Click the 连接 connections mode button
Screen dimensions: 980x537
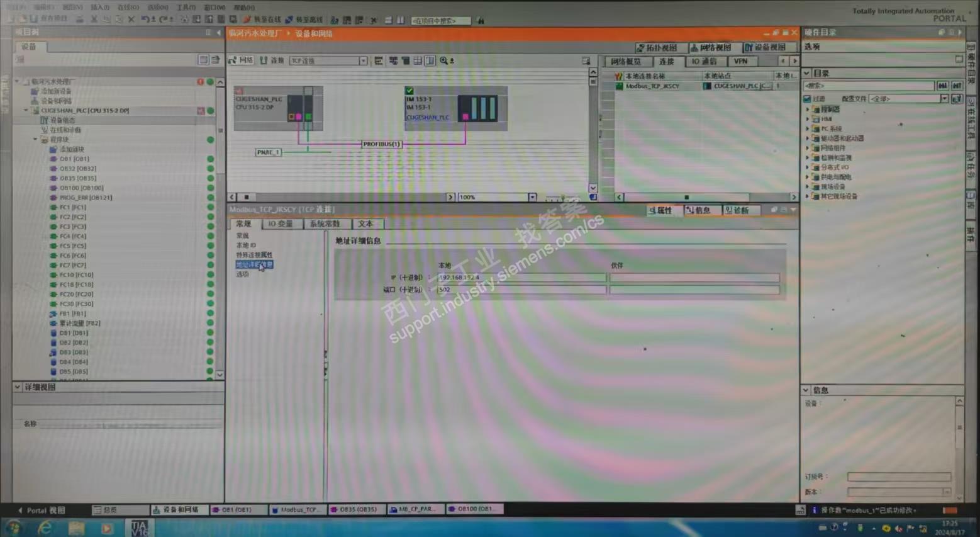click(272, 60)
